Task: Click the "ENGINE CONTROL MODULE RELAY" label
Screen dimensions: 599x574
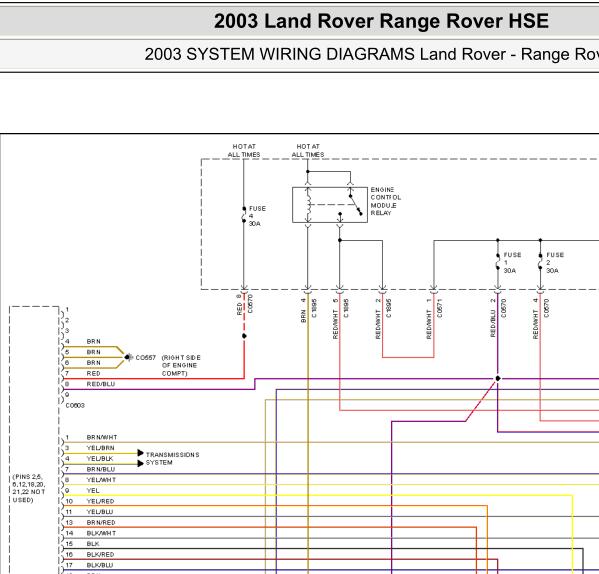Action: [385, 201]
